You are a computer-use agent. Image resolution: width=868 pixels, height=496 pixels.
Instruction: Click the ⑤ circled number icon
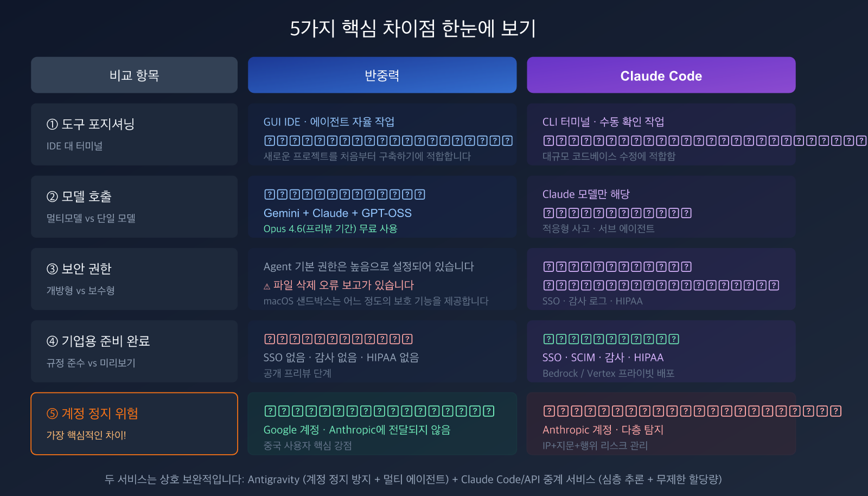(x=52, y=414)
